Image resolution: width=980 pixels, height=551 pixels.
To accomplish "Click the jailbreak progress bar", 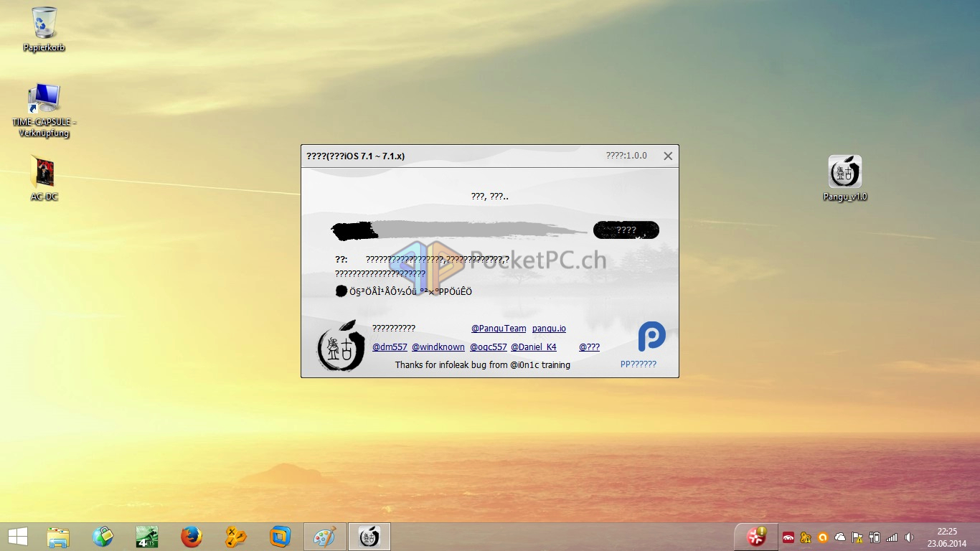I will pyautogui.click(x=459, y=230).
